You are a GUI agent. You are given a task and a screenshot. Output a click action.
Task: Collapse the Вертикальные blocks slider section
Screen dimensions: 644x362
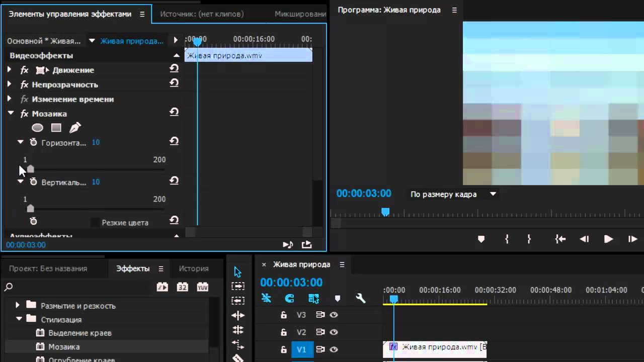pos(21,182)
